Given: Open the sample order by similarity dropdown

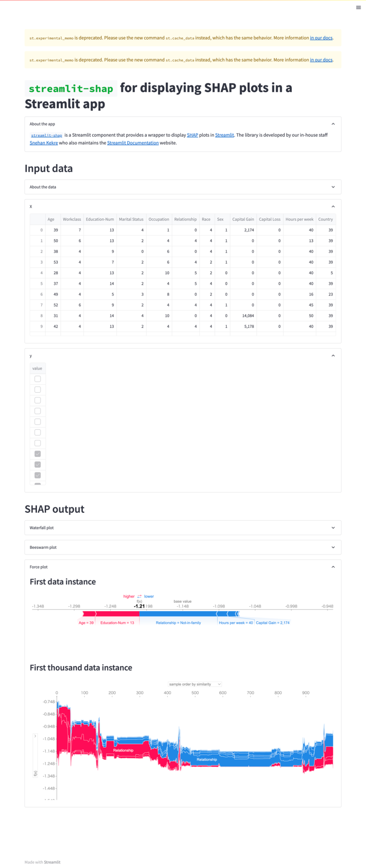Looking at the screenshot, I should click(195, 684).
